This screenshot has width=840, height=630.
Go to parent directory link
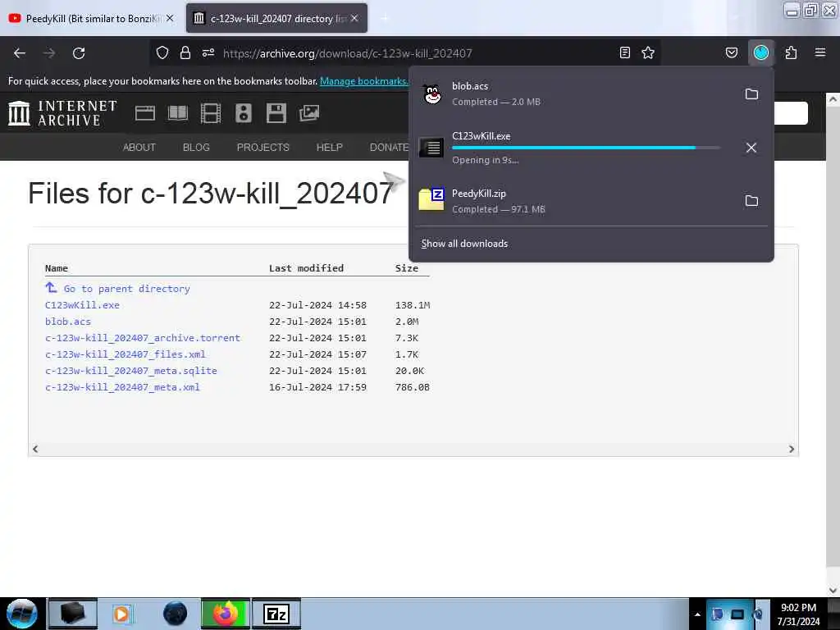coord(127,289)
